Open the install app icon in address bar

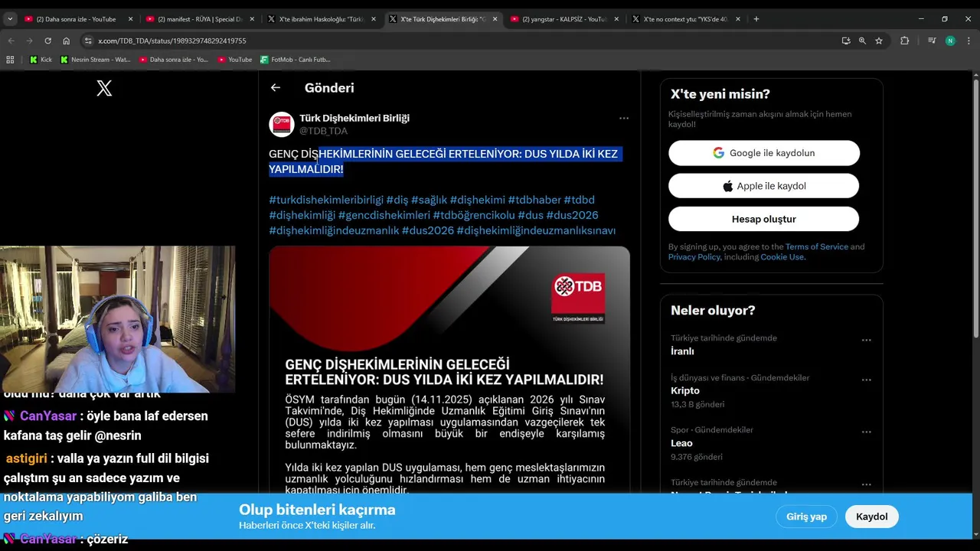click(x=846, y=41)
